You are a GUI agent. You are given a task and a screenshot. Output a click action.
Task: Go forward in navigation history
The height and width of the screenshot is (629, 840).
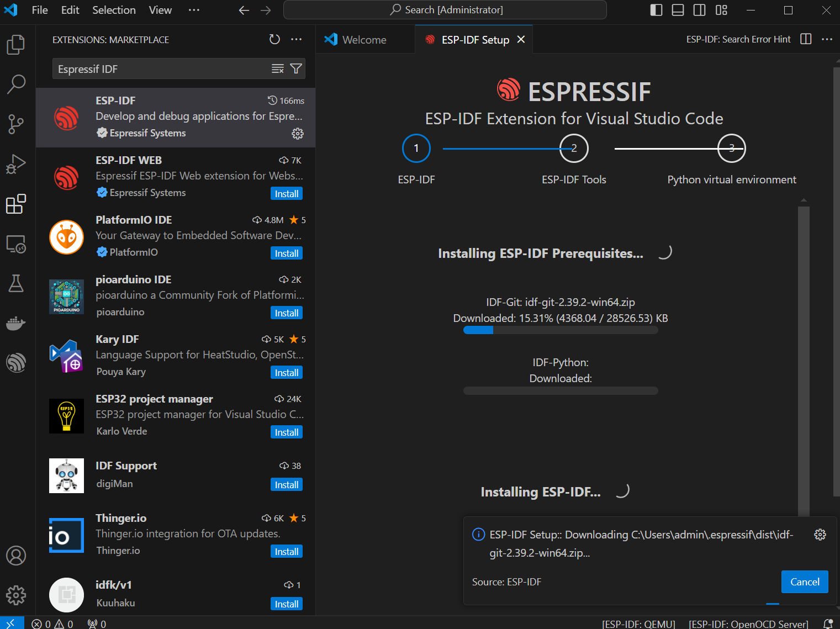click(x=266, y=10)
